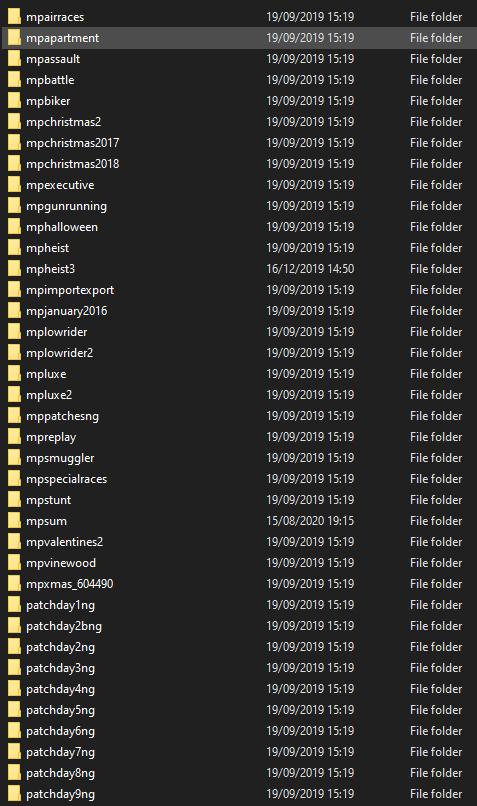Click folder icon next to mpvinewood

point(14,562)
